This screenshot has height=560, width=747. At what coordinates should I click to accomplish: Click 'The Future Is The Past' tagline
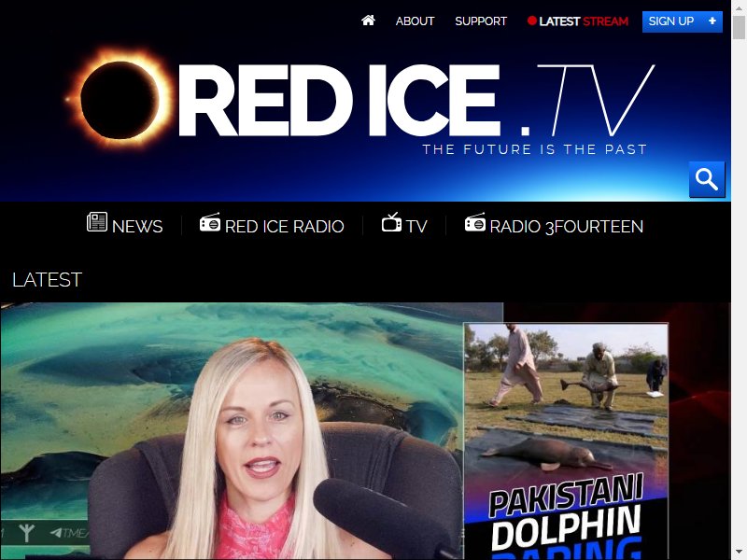(x=534, y=149)
